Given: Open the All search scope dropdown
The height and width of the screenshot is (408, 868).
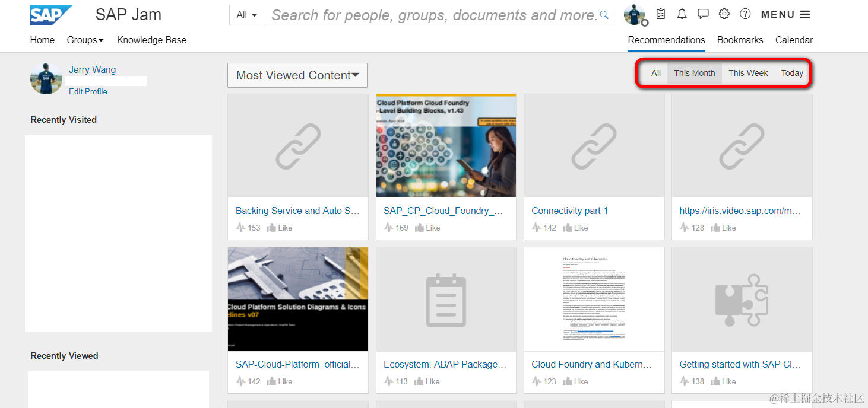Looking at the screenshot, I should pos(246,15).
